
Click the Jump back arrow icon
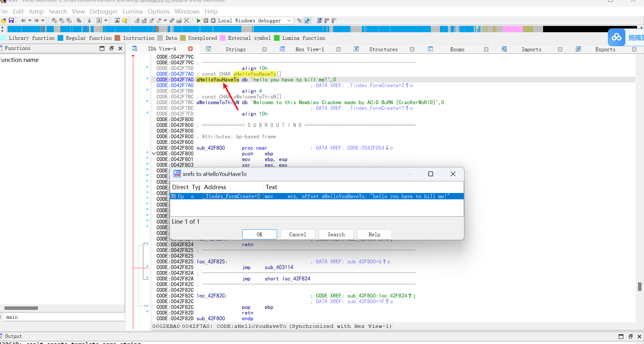tap(23, 21)
